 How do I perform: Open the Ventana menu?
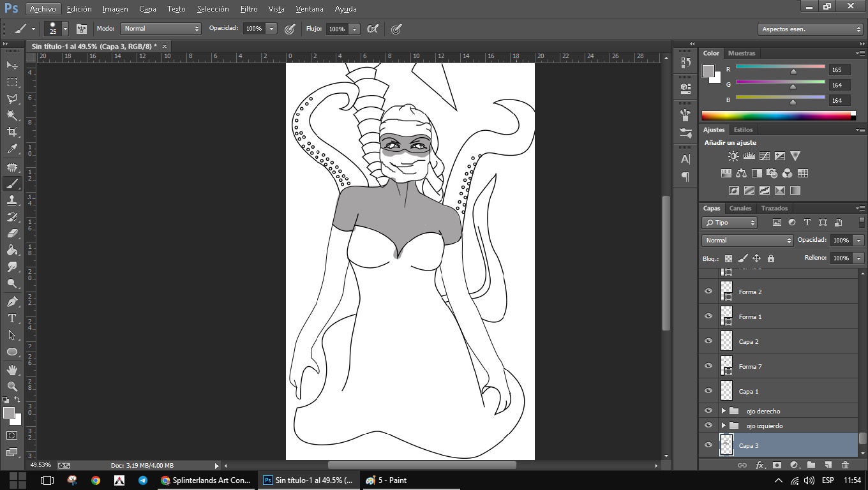point(310,9)
